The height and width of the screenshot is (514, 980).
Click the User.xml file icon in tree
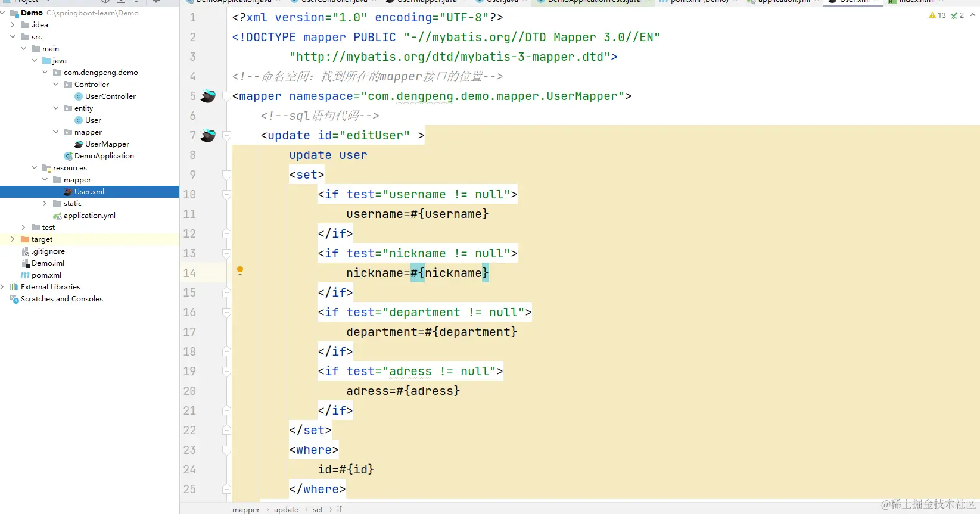pyautogui.click(x=68, y=192)
